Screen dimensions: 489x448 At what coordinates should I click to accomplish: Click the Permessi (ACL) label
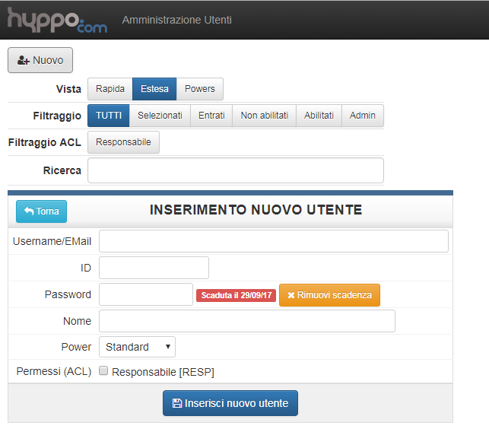54,371
